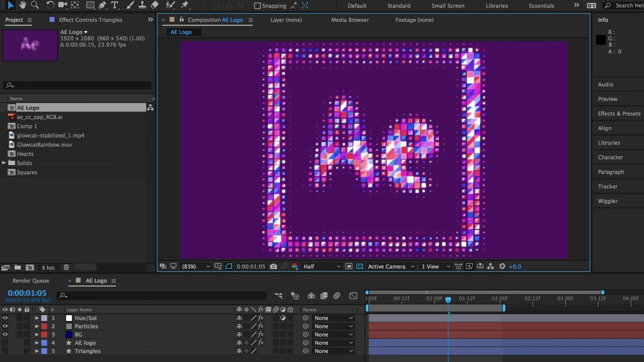Select the Standard workspace

click(x=399, y=6)
